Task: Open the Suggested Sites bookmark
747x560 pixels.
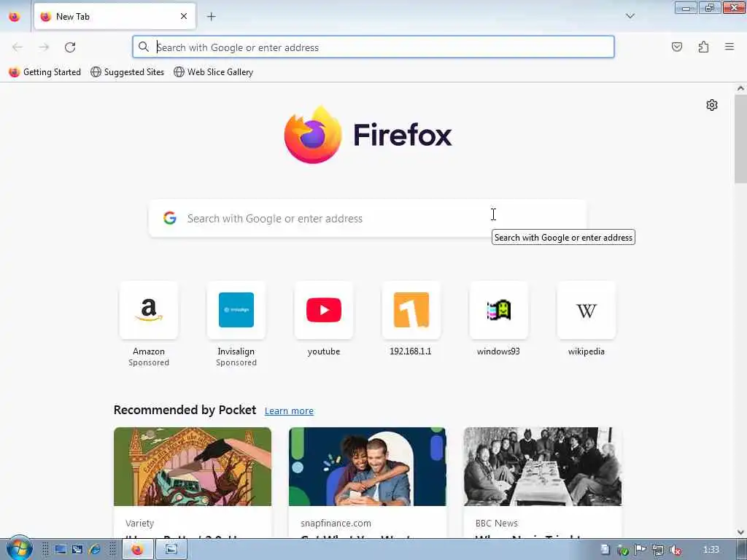Action: (127, 72)
